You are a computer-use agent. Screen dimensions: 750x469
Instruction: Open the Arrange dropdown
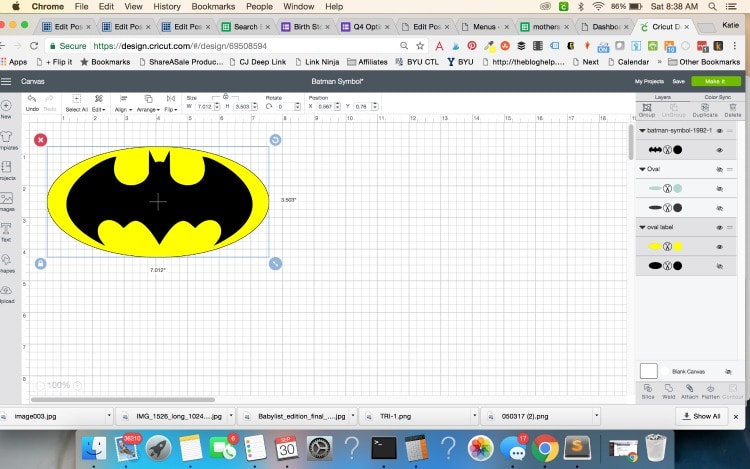pyautogui.click(x=149, y=103)
